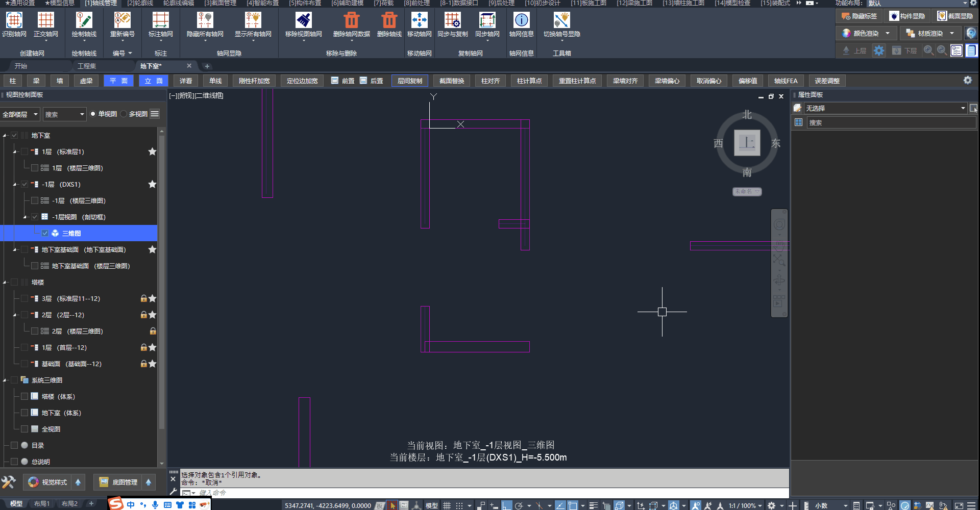Click the 轴网信息 info icon
Image resolution: width=980 pixels, height=510 pixels.
521,20
